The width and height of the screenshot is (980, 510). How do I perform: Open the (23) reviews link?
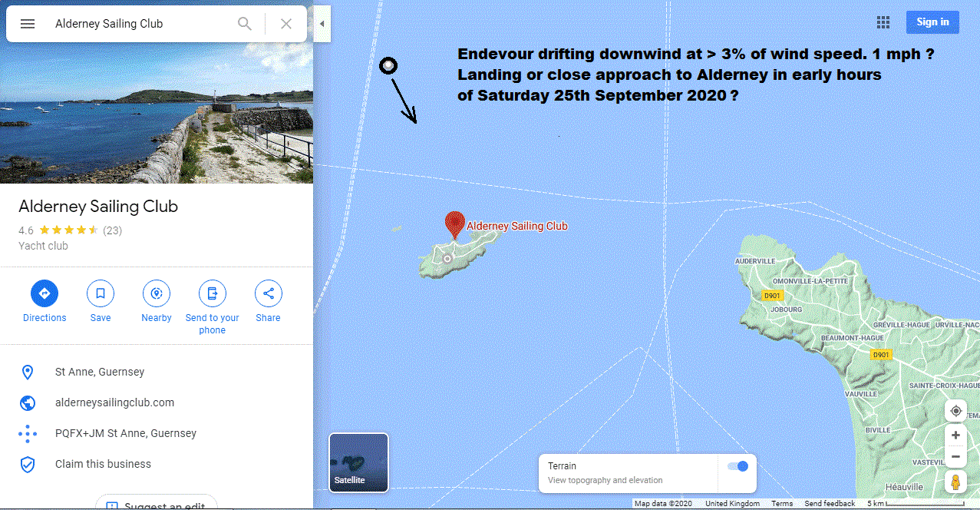pos(112,230)
